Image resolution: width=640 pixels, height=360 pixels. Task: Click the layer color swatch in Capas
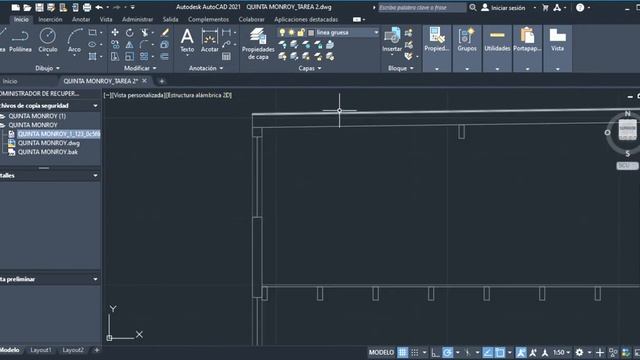click(311, 33)
